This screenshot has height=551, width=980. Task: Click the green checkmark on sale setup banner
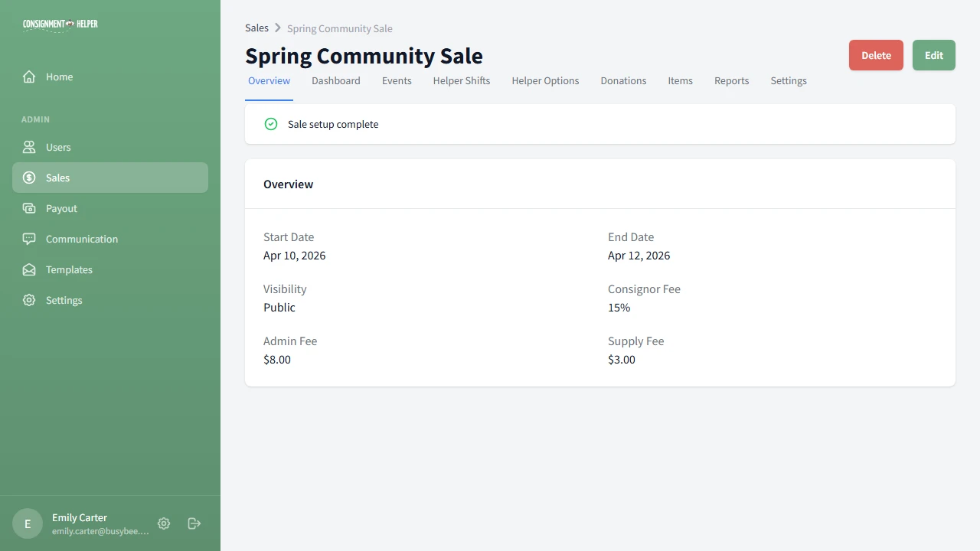tap(270, 123)
